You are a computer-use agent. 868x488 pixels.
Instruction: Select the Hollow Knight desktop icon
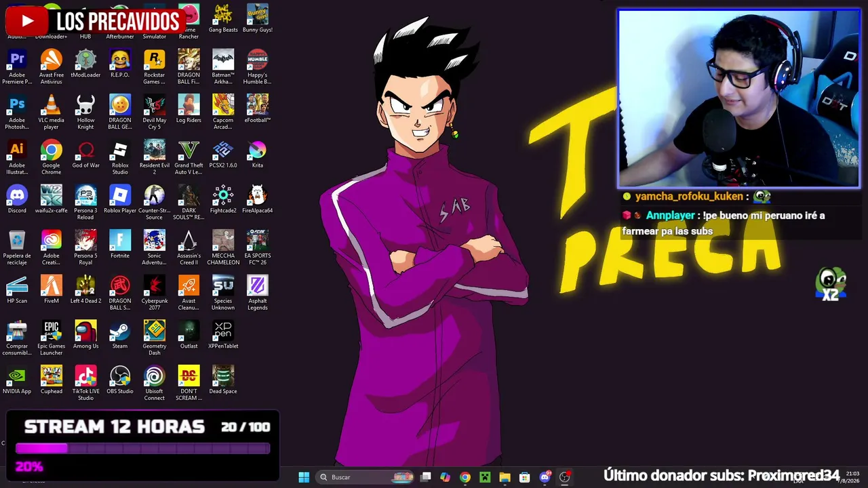pyautogui.click(x=85, y=113)
